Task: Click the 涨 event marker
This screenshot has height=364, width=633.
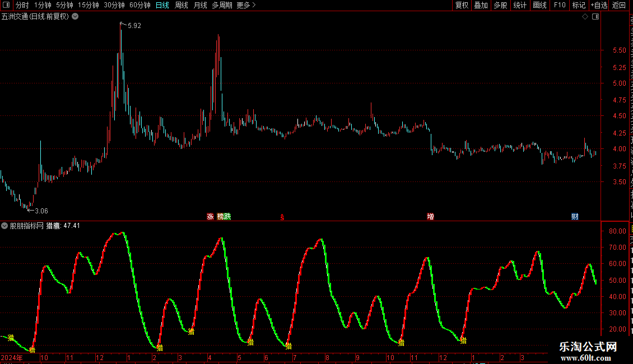Action: point(210,217)
